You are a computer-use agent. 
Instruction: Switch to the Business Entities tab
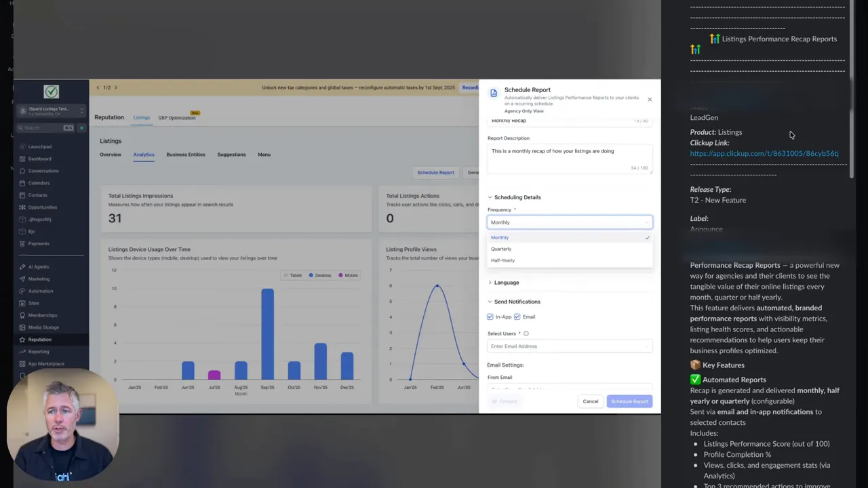185,155
